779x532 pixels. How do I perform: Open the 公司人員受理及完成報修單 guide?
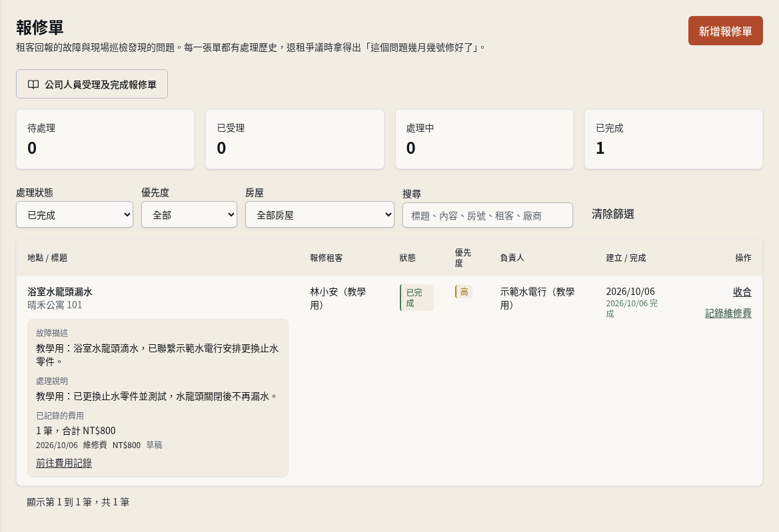(x=92, y=84)
